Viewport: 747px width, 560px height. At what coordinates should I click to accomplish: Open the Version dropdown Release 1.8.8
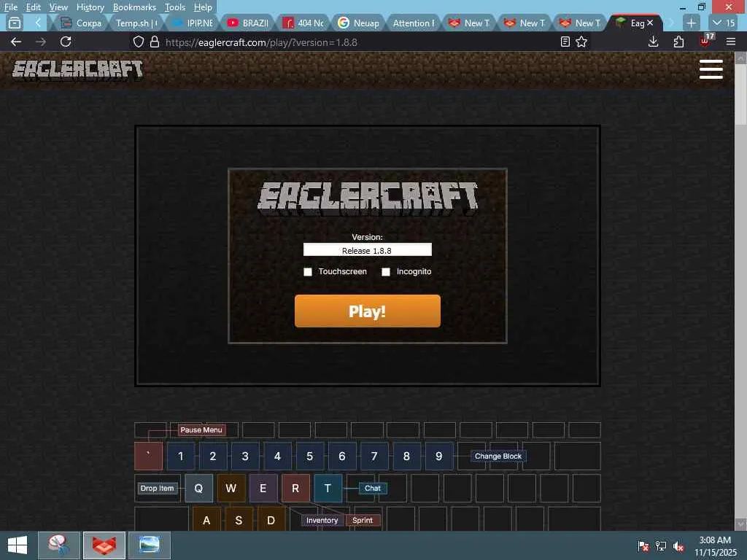[368, 250]
